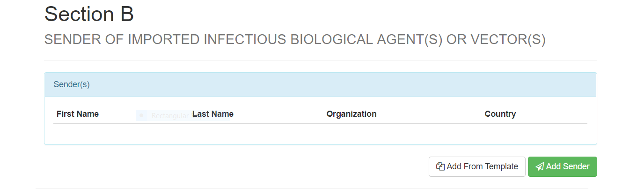Click the paper plane icon on Add Sender

click(540, 167)
